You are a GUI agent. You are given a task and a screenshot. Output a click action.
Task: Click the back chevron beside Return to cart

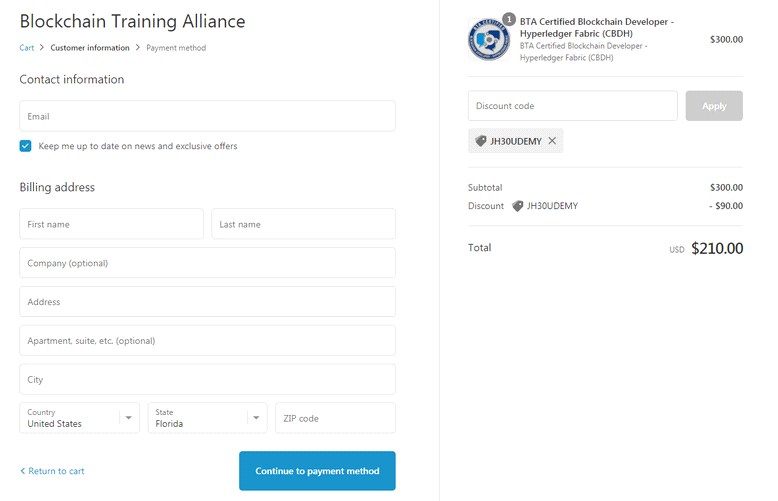pyautogui.click(x=22, y=471)
